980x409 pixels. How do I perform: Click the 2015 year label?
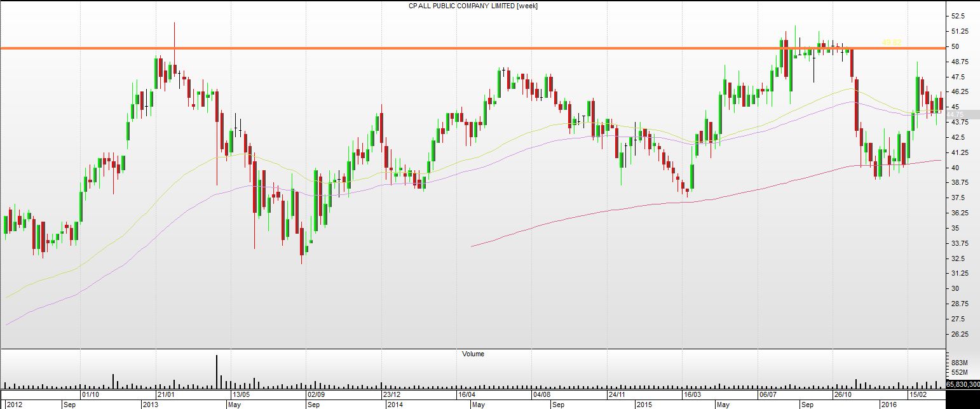pos(644,405)
